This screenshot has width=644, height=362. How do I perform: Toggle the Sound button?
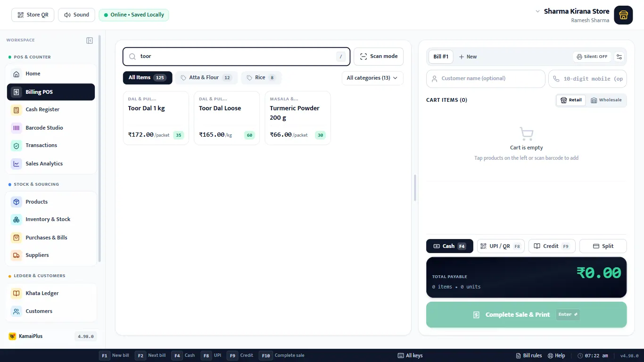76,15
